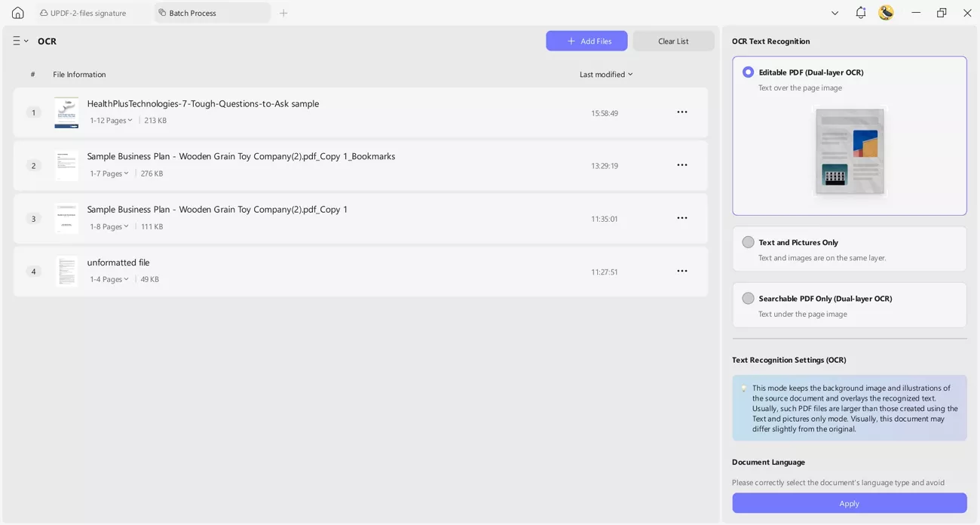Click the Text Recognition Settings (OCR) heading
The height and width of the screenshot is (525, 980).
[789, 360]
